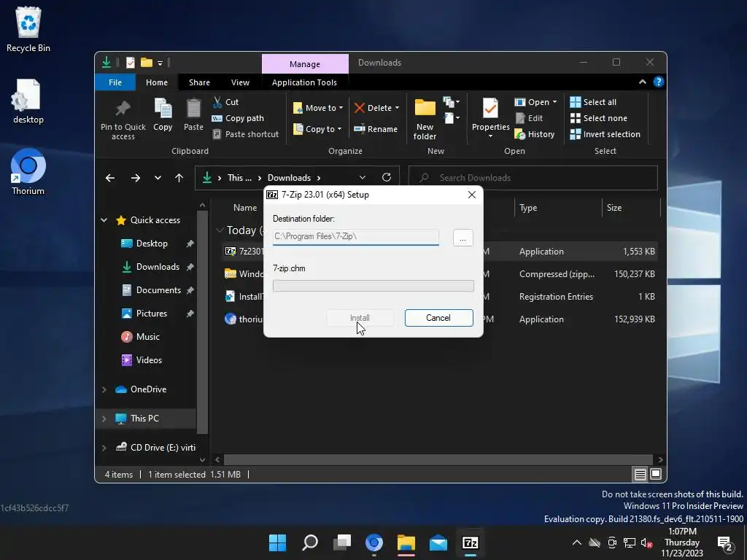The width and height of the screenshot is (747, 560).
Task: Open Recycle Bin desktop icon
Action: [x=28, y=28]
